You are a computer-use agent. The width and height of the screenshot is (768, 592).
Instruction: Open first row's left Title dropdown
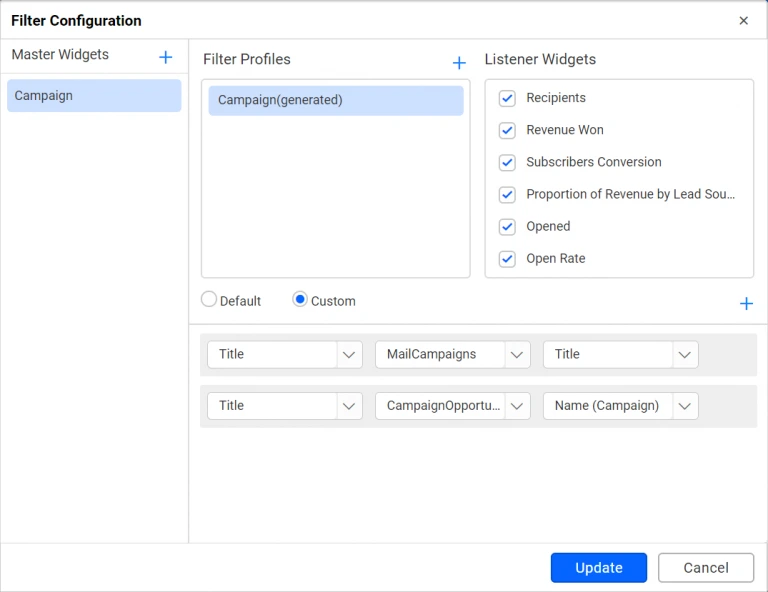[284, 354]
